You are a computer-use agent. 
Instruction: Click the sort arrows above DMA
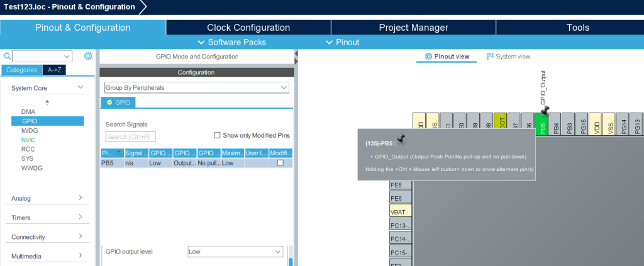pyautogui.click(x=47, y=102)
